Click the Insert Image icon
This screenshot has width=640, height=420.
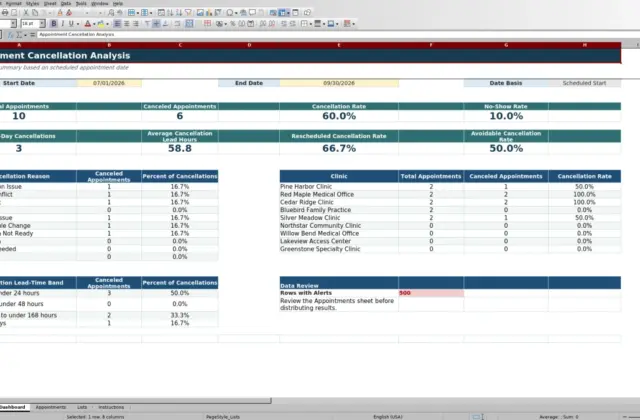pos(200,13)
